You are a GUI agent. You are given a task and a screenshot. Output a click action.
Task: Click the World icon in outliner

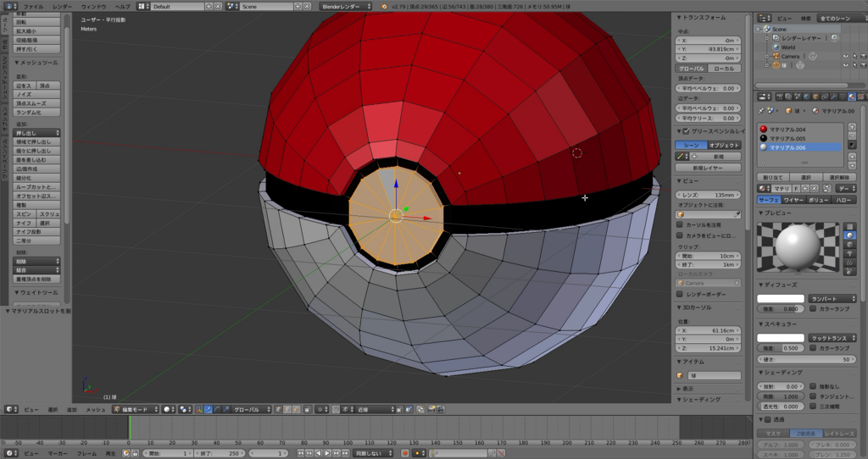click(x=776, y=47)
